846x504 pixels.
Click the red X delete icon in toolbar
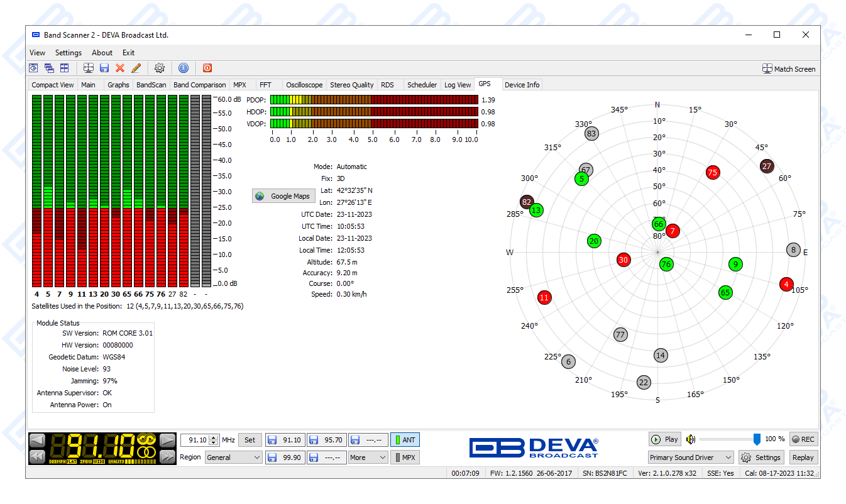tap(120, 68)
